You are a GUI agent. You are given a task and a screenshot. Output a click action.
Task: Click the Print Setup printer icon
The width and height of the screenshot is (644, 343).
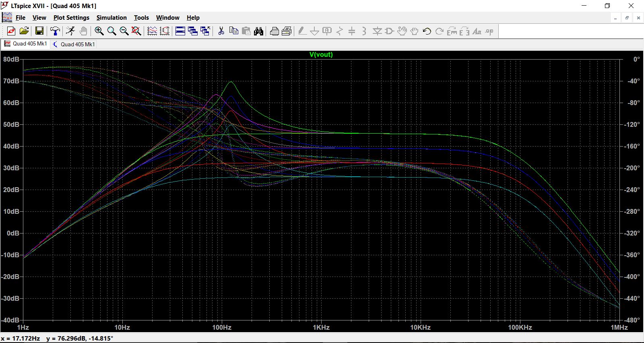[x=275, y=31]
